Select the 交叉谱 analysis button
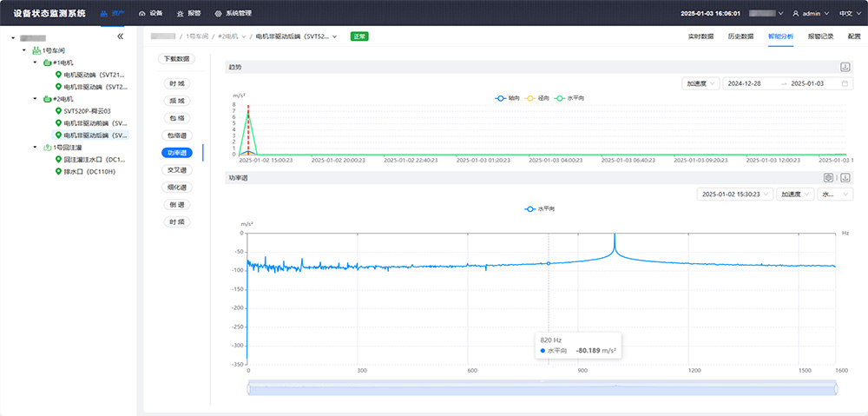Screen dimensions: 868x416 coord(176,170)
